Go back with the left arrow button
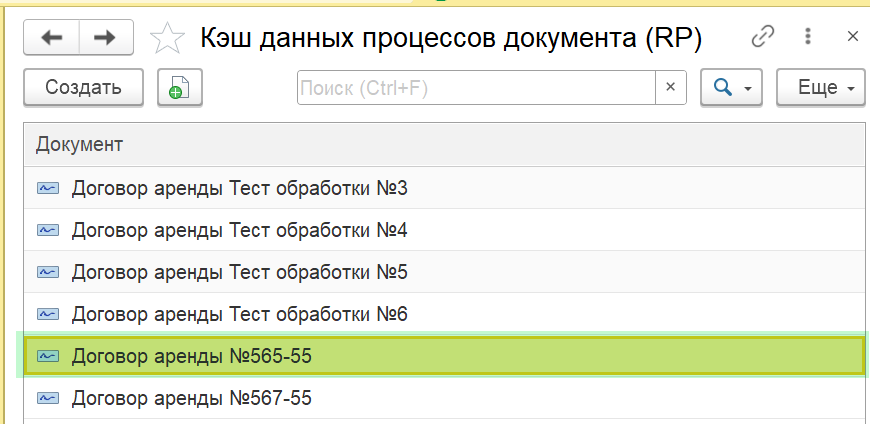 (52, 38)
